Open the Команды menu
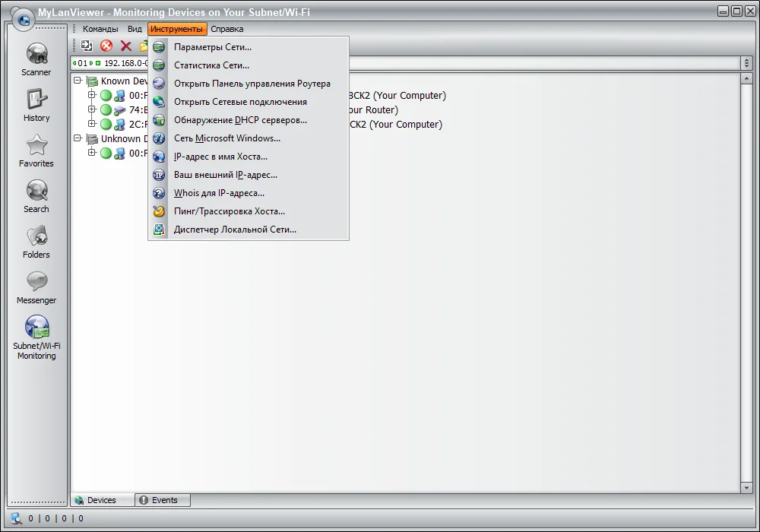 click(x=100, y=29)
